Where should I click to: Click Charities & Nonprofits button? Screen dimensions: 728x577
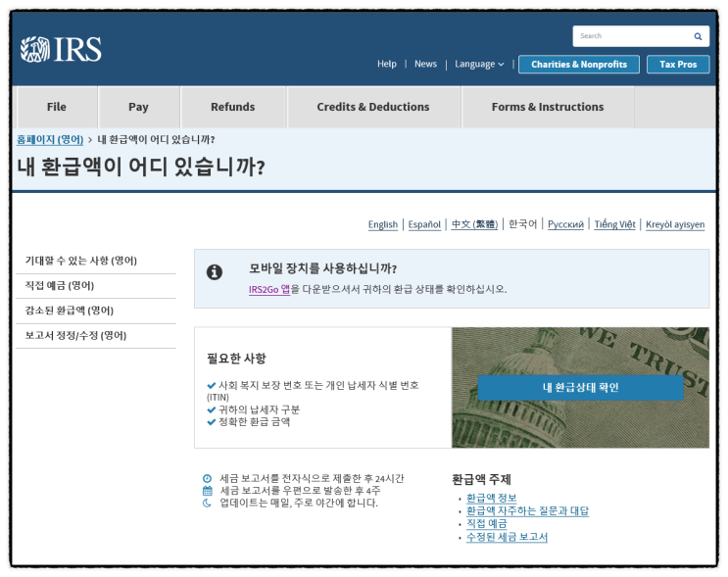(579, 65)
